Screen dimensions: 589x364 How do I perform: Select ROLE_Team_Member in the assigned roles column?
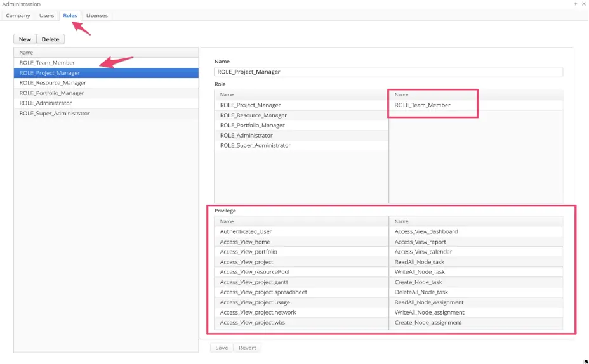point(476,105)
